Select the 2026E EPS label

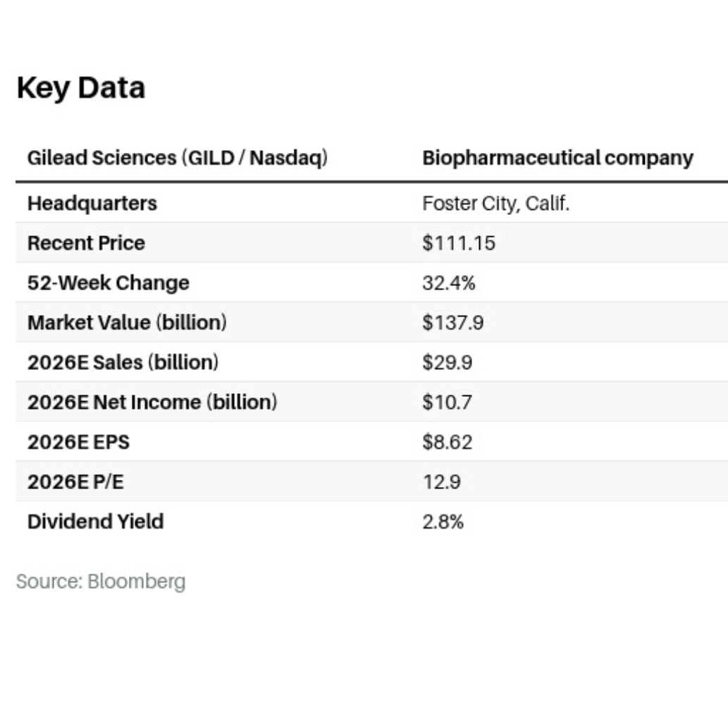point(79,443)
